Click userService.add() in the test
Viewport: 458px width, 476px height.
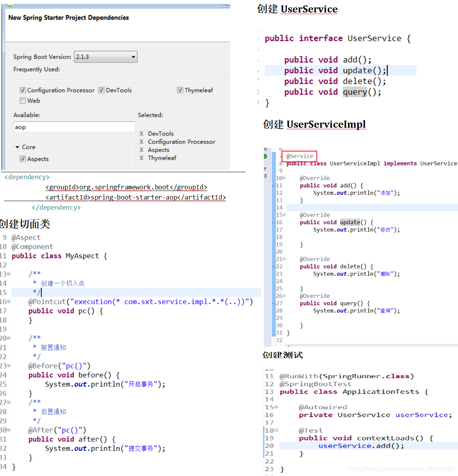click(361, 446)
